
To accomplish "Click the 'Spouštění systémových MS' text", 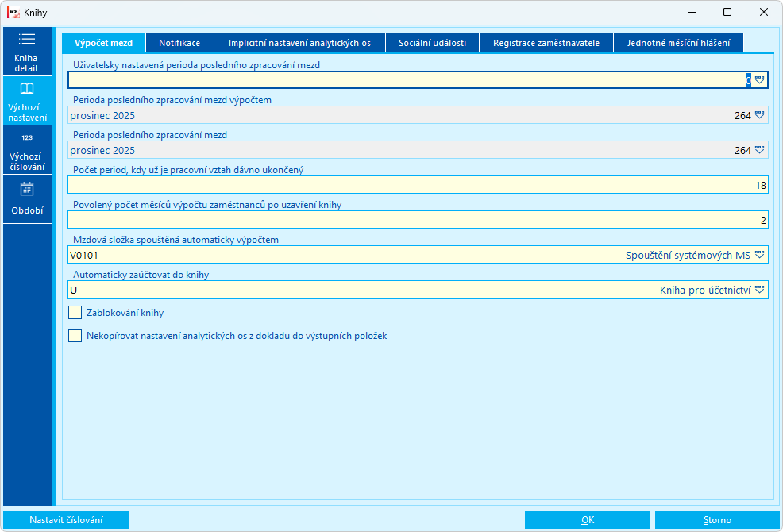I will (x=688, y=255).
